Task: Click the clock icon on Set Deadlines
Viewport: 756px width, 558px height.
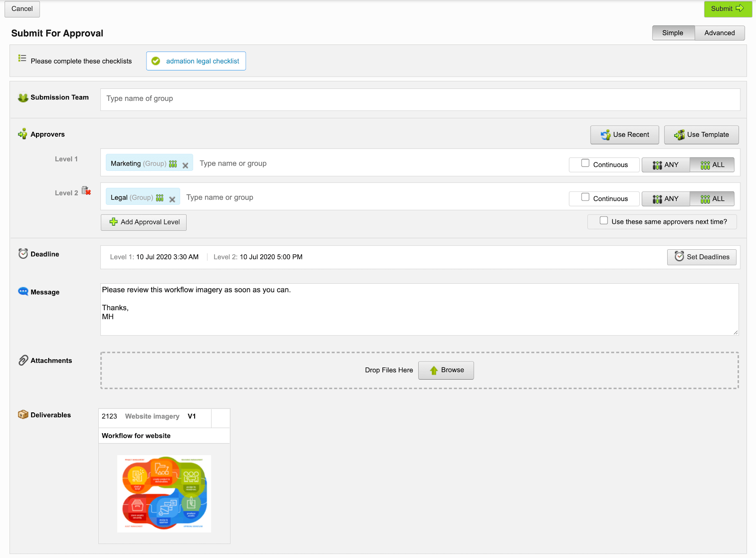Action: (x=679, y=257)
